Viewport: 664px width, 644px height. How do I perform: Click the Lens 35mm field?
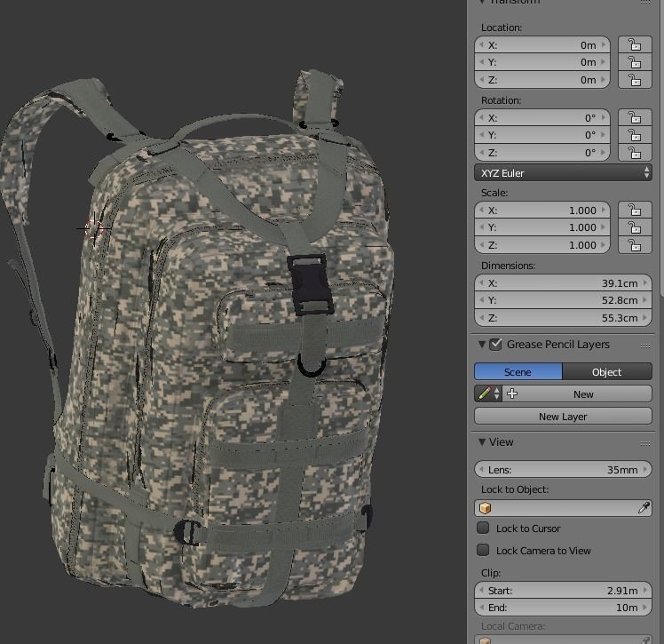[563, 469]
